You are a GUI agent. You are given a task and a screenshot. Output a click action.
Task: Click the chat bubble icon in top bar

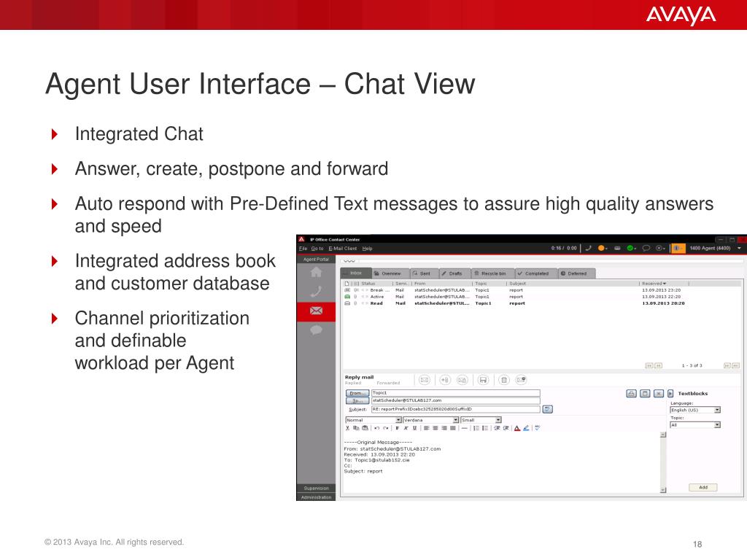click(x=646, y=248)
